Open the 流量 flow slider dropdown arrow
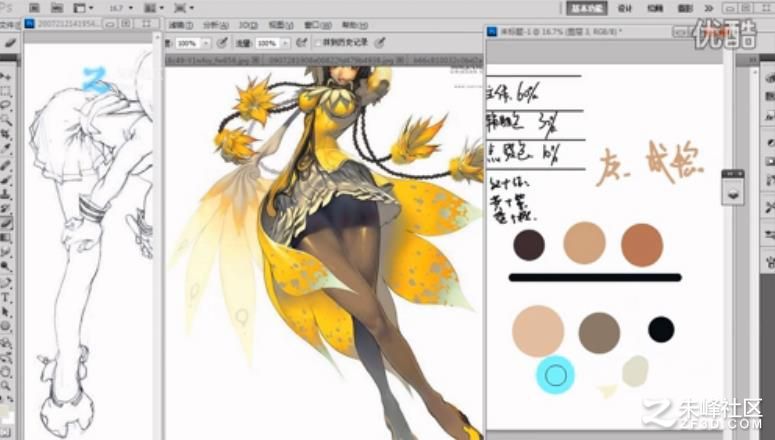Screen dimensions: 775x440 coord(285,44)
